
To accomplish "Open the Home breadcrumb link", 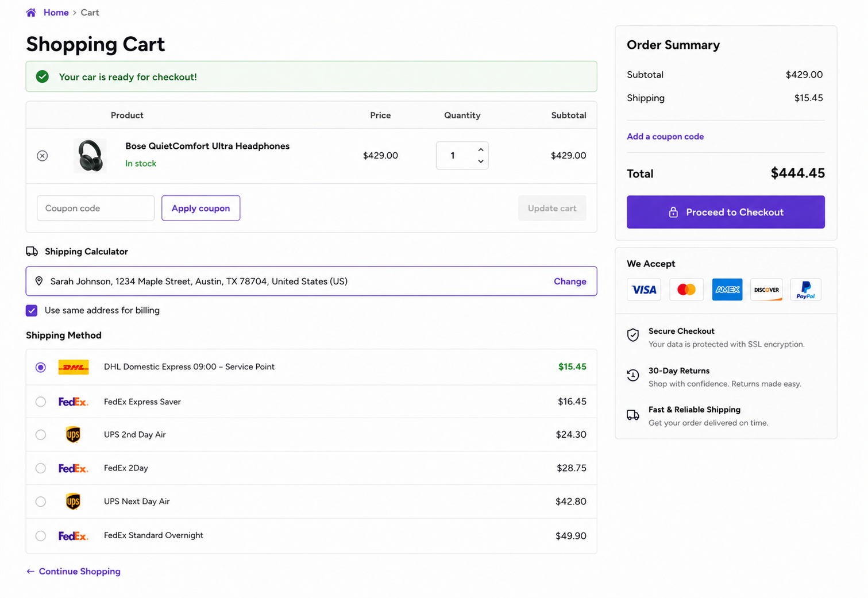I will tap(56, 13).
